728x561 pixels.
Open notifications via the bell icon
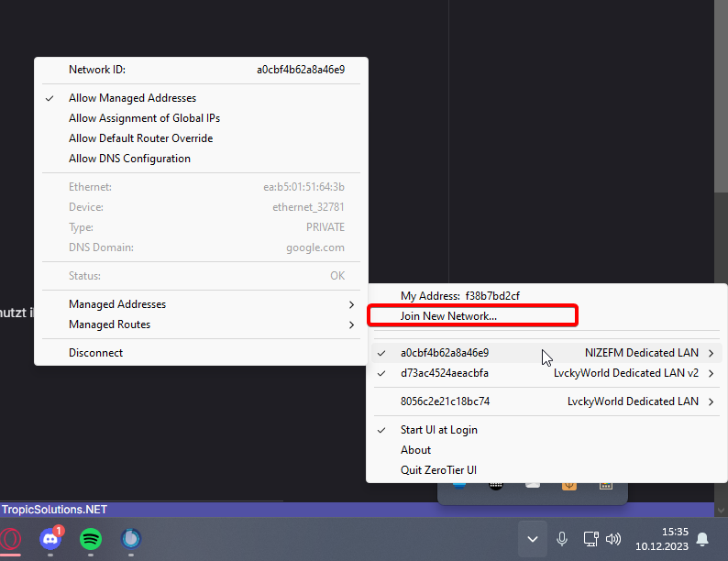click(702, 539)
